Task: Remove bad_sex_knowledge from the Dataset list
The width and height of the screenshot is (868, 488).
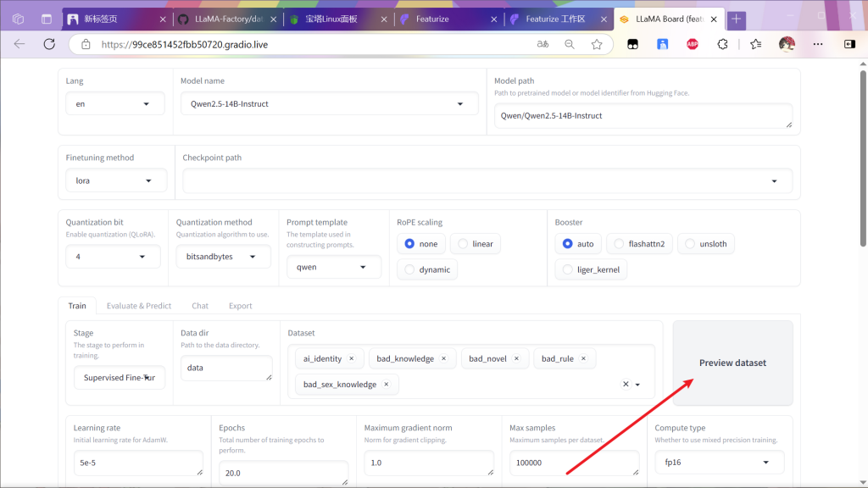Action: pos(387,385)
